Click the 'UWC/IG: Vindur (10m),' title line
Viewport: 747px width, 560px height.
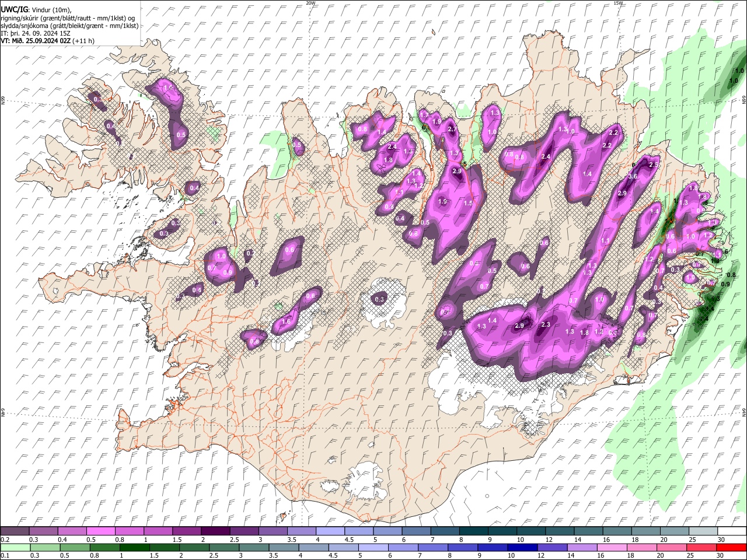click(36, 10)
